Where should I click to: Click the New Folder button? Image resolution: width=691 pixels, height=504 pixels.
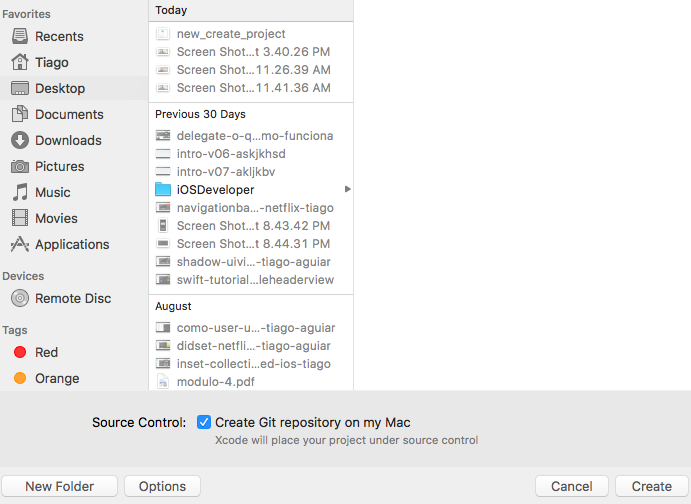coord(59,486)
